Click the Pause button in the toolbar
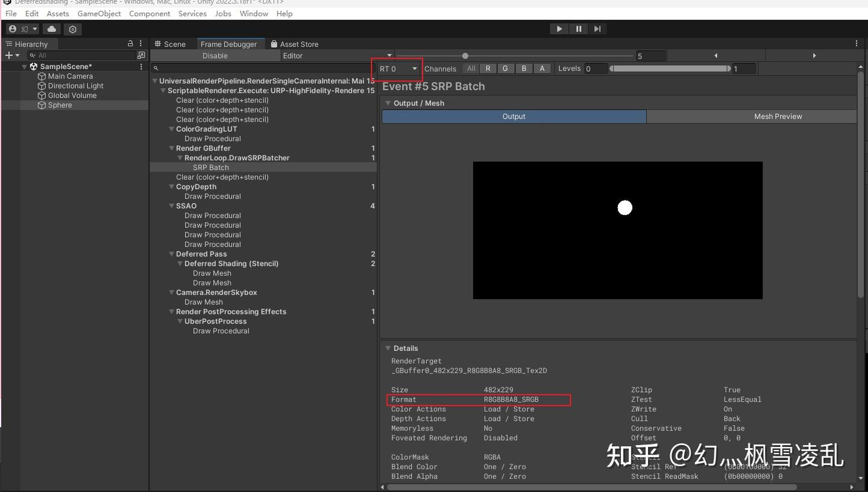 click(579, 29)
